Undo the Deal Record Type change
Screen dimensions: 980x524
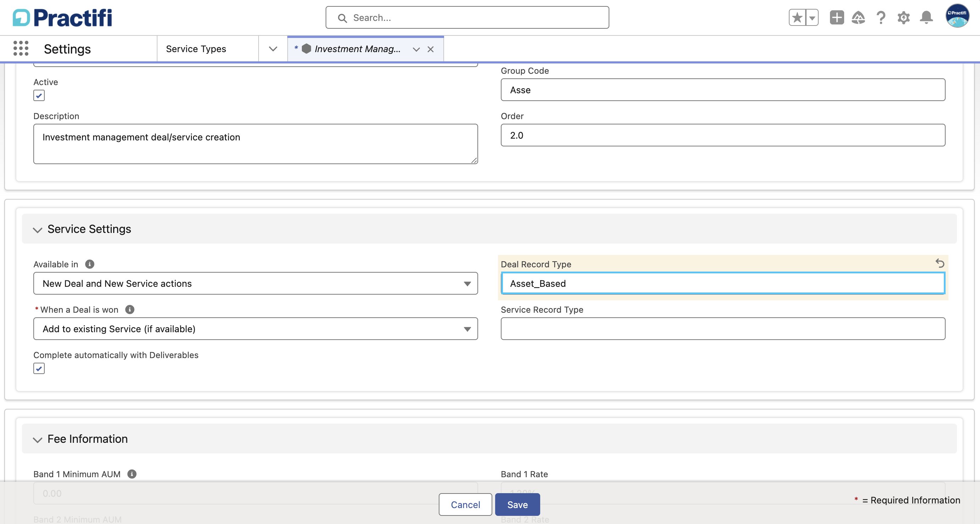click(x=940, y=263)
